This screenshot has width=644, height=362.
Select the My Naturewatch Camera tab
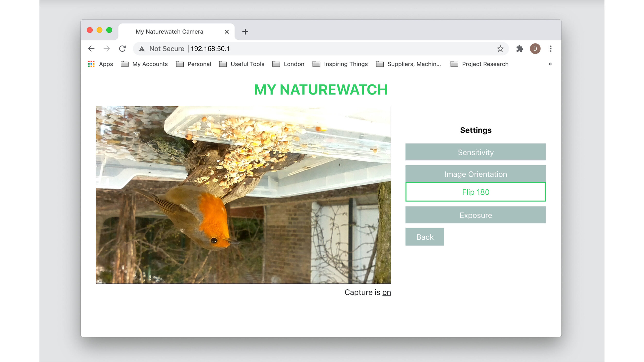pyautogui.click(x=176, y=32)
